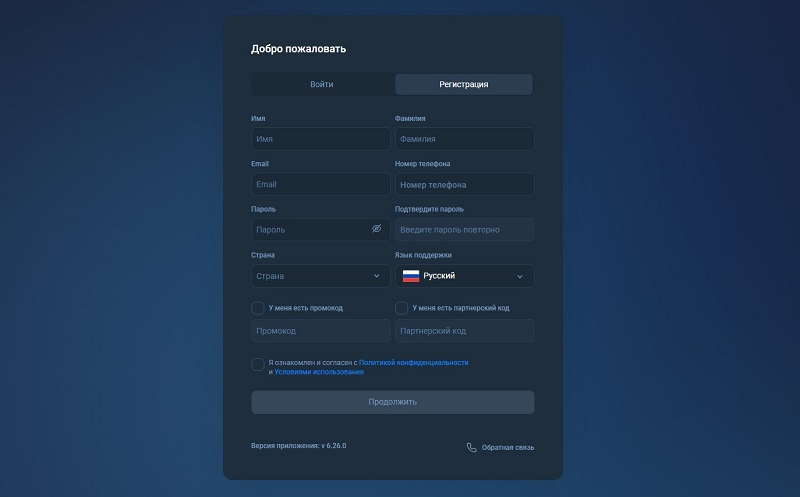Click the 'Подтвердите пароль' label
This screenshot has width=800, height=497.
429,209
